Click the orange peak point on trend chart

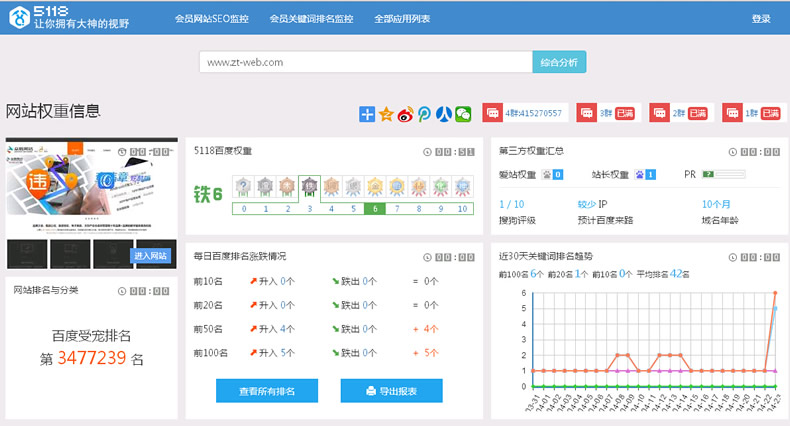775,293
